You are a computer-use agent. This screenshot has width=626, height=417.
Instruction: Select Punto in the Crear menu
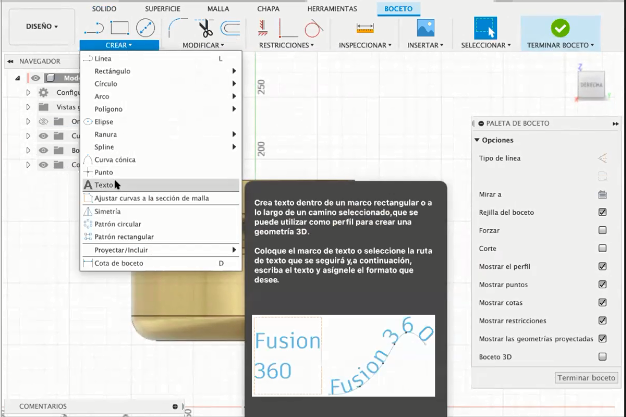click(x=161, y=172)
